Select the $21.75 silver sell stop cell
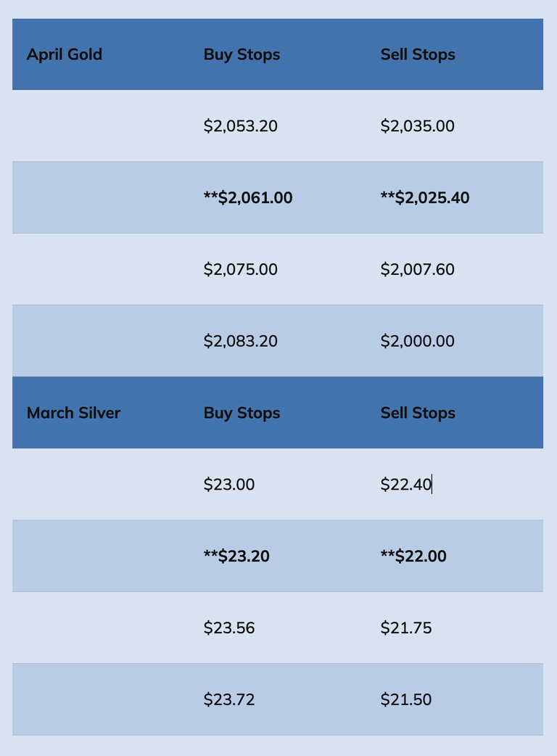Viewport: 557px width, 756px height. [405, 628]
